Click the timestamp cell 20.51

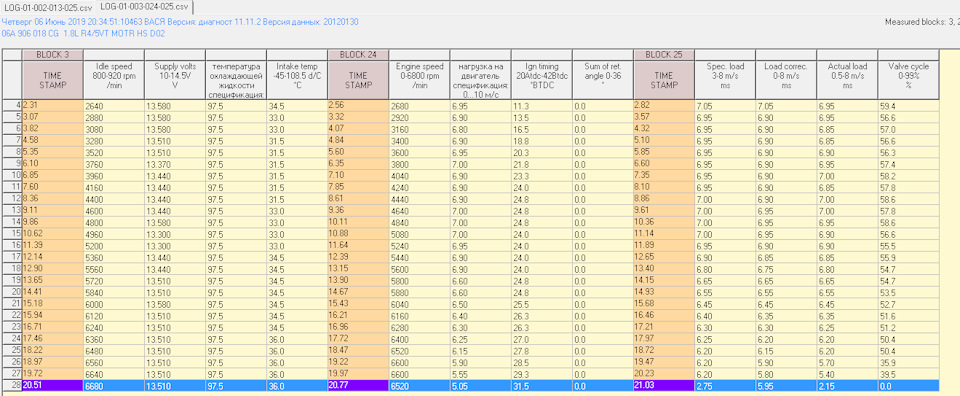pyautogui.click(x=52, y=385)
